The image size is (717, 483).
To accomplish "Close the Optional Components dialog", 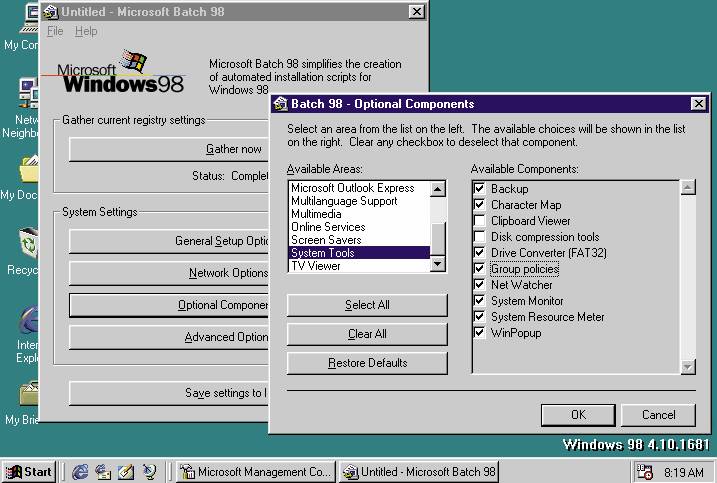I will (x=698, y=103).
